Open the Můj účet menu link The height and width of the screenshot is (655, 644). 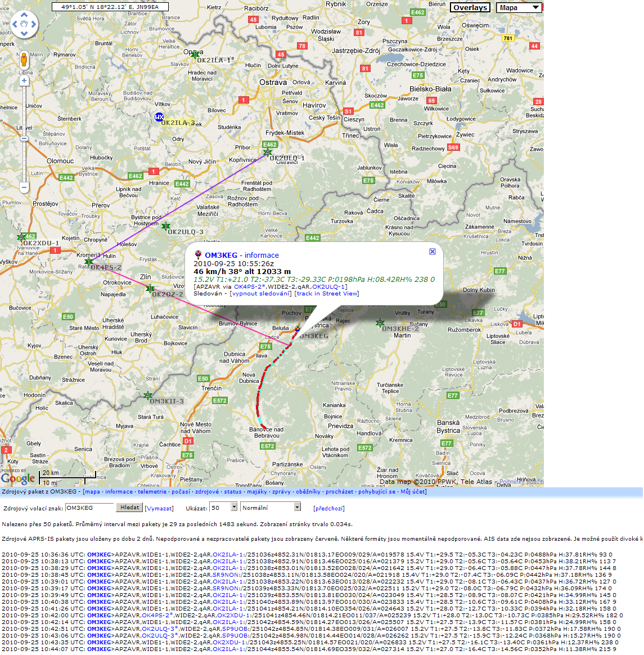coord(413,492)
